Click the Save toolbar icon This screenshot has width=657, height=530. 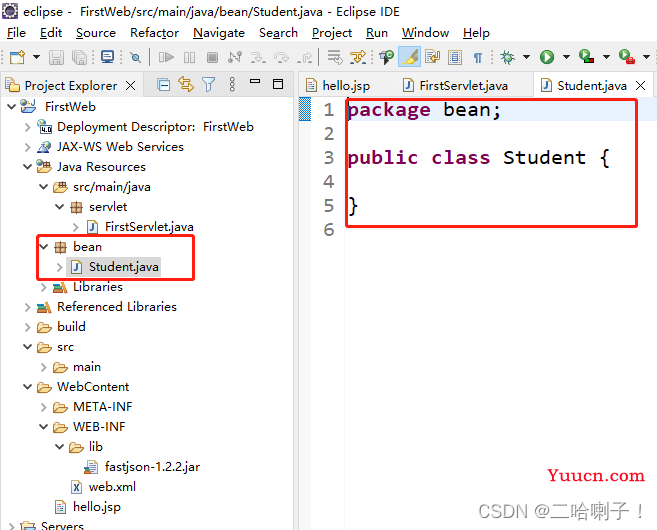pos(56,57)
